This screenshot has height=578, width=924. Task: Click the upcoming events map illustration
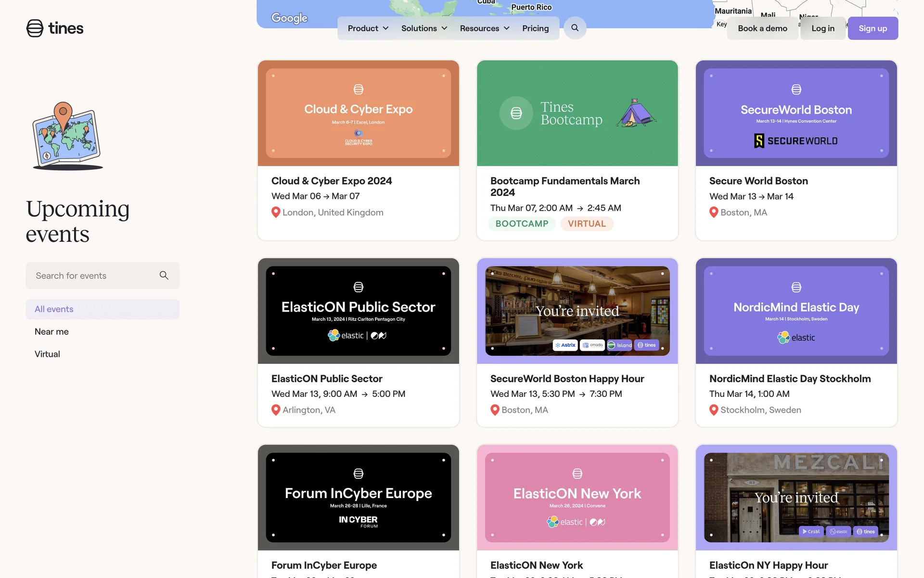pyautogui.click(x=67, y=136)
